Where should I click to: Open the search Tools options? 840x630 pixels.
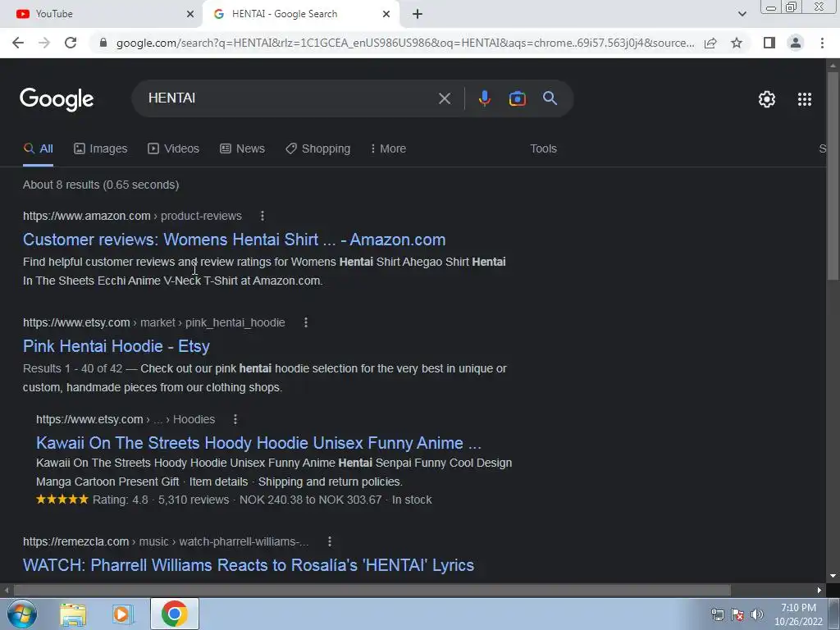click(543, 148)
